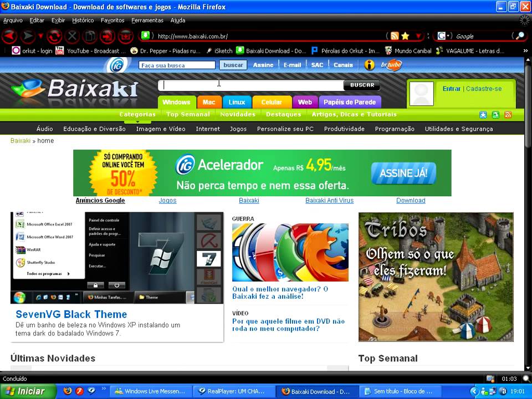
Task: Click the Firefox back arrow button
Action: (x=9, y=37)
